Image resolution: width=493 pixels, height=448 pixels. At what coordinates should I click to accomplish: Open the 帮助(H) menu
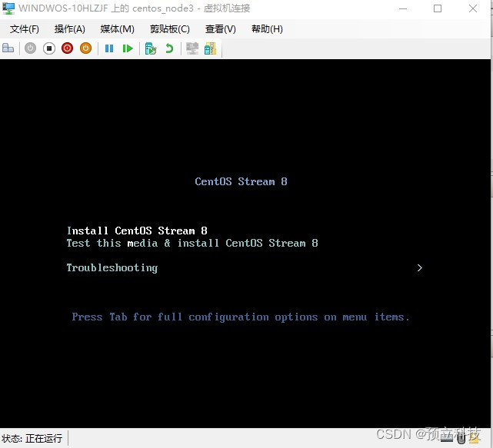tap(267, 29)
